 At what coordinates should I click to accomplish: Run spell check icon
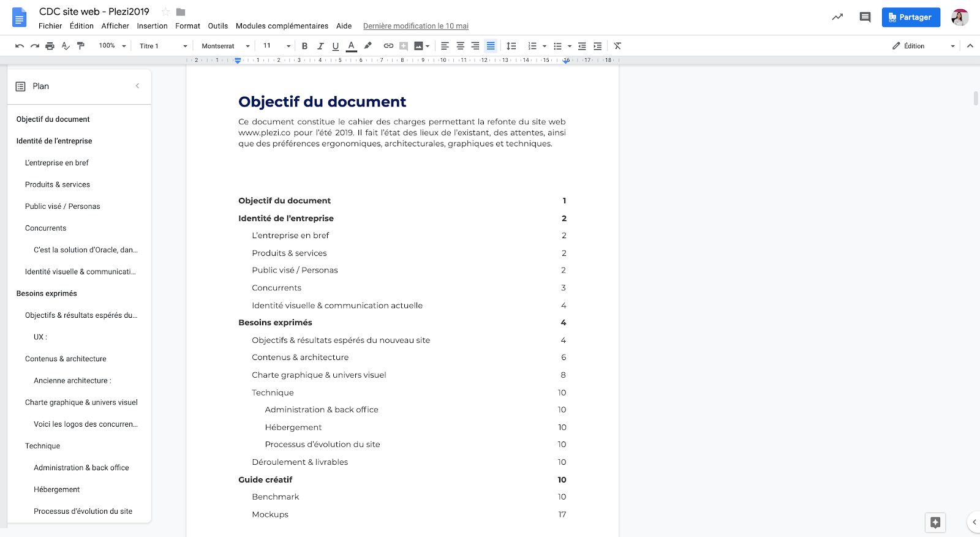tap(66, 46)
